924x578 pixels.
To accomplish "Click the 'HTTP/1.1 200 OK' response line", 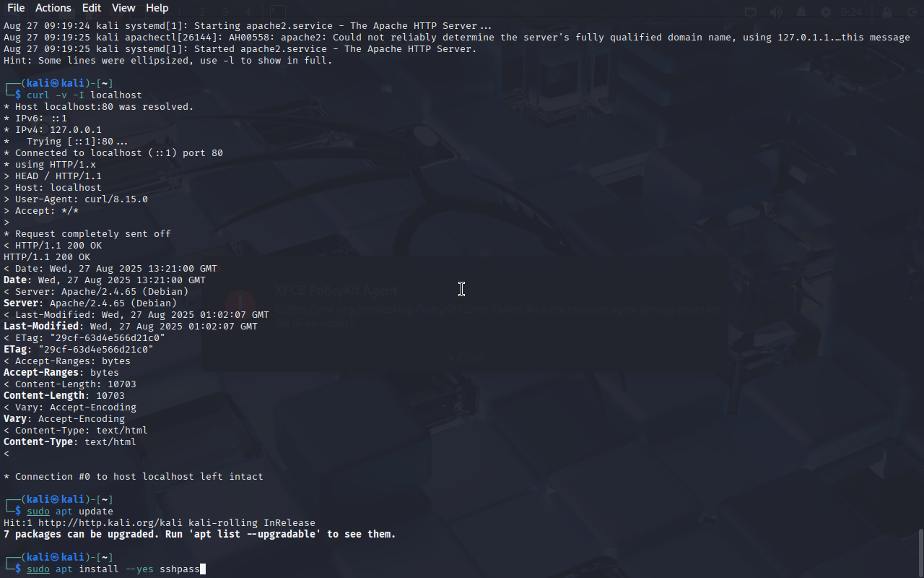I will click(x=47, y=256).
